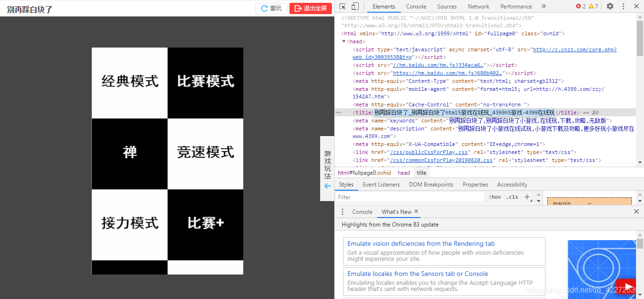Open DevTools three-dot customize menu
644x299 pixels.
623,7
